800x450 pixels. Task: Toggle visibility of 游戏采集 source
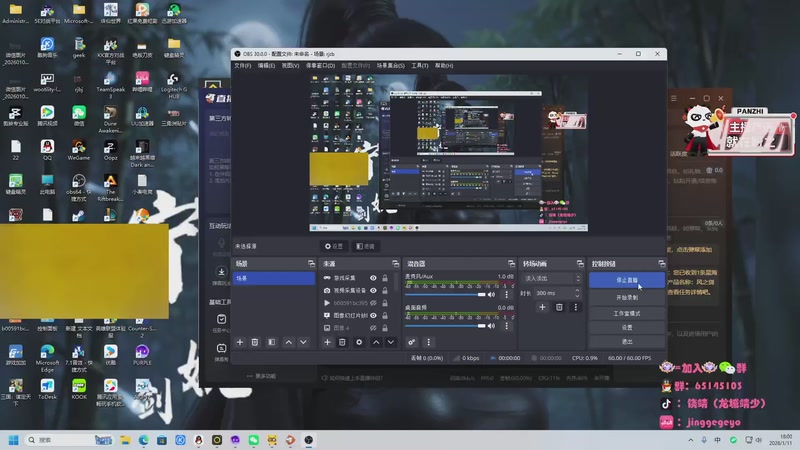[x=373, y=278]
